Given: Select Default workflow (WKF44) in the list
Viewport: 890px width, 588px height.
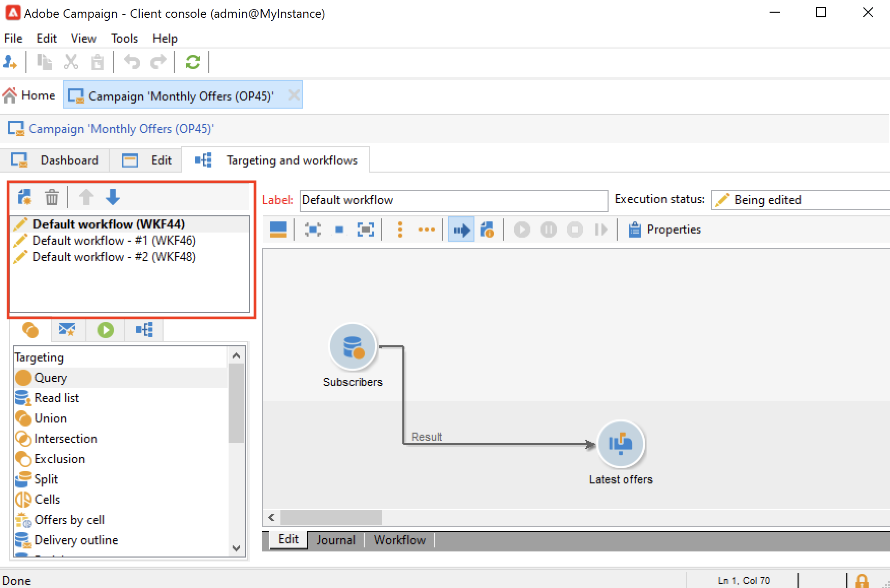Looking at the screenshot, I should click(130, 224).
